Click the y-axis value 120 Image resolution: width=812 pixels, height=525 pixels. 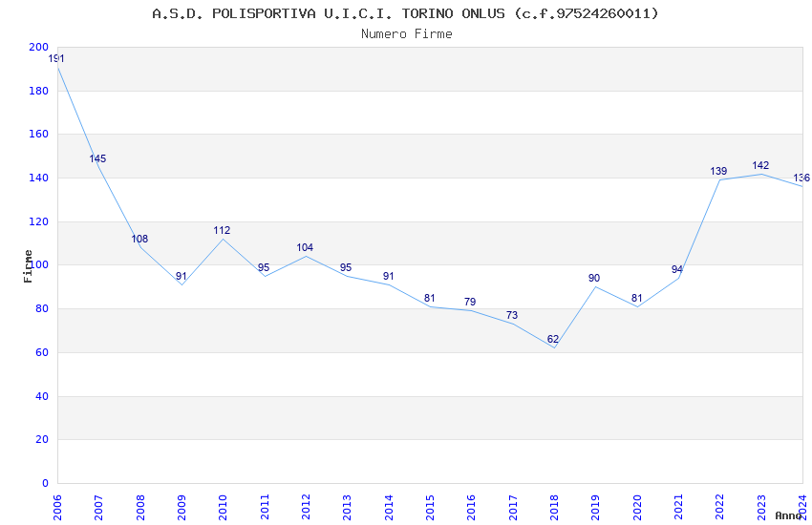[x=39, y=221]
